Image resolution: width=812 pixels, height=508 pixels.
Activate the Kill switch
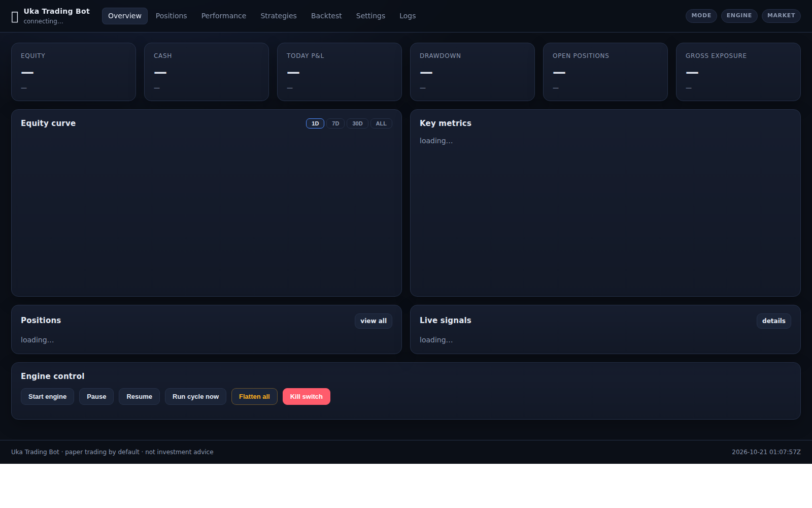(307, 397)
